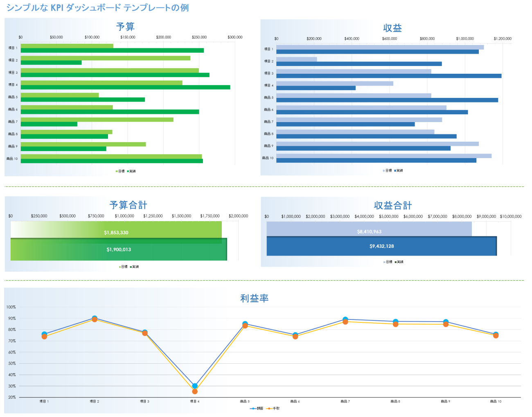Select the 目標 legend swatch below 収益合計
This screenshot has width=532, height=417.
[x=384, y=262]
